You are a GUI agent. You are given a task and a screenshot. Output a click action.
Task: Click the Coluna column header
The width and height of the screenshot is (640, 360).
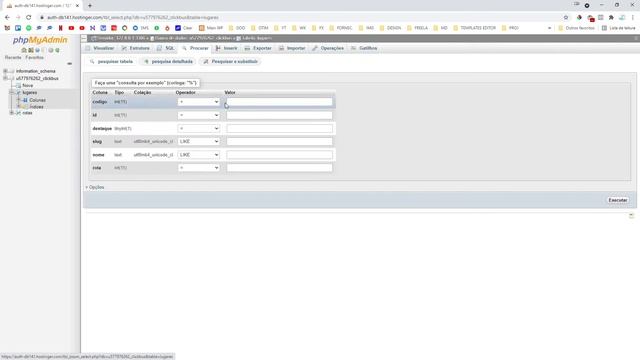tap(100, 93)
